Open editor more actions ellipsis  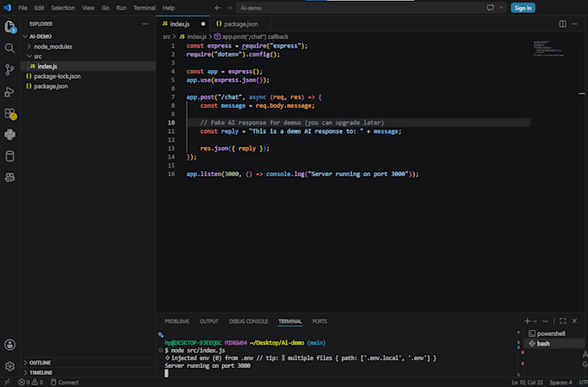[x=574, y=24]
